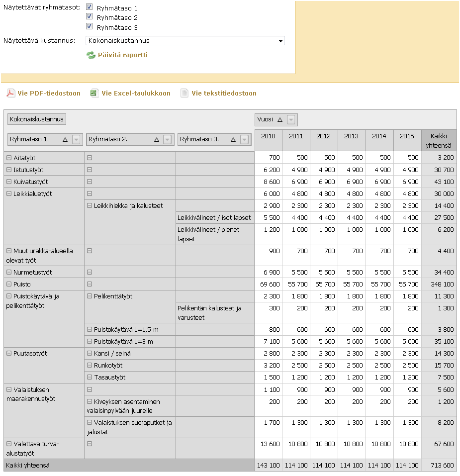Open the Näytettävä kustannus dropdown
Screen dimensions: 460x476
coord(280,41)
